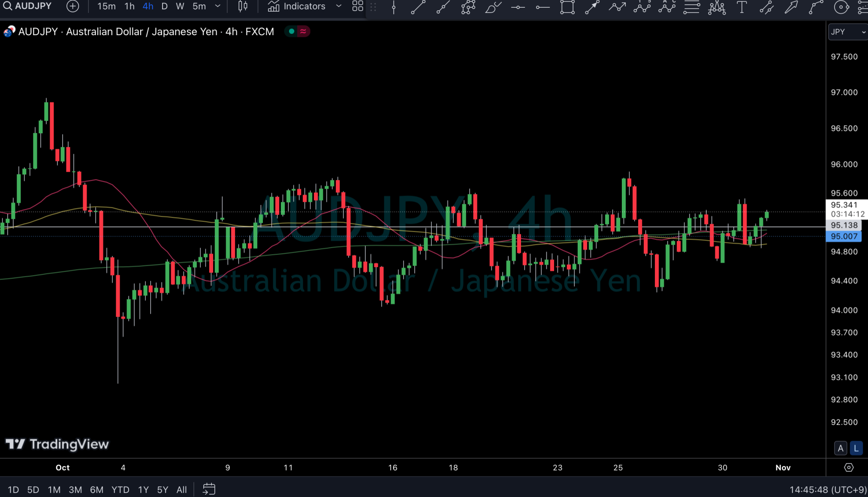Set the date range to 3M

click(75, 489)
